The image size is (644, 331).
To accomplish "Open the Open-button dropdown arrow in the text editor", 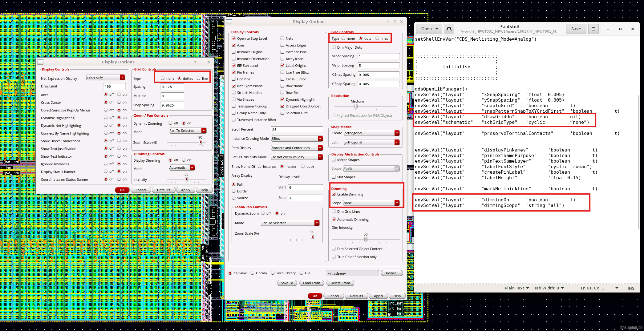I will [437, 29].
